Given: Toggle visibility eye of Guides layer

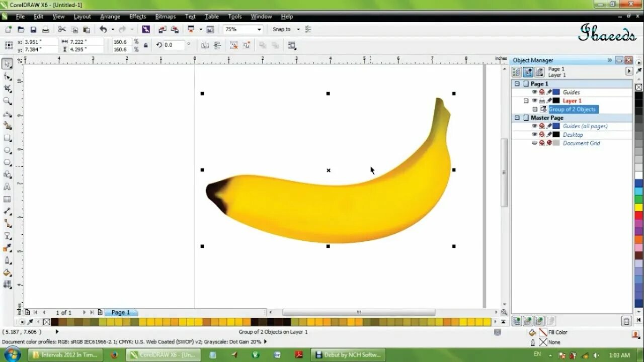Looking at the screenshot, I should click(x=534, y=92).
